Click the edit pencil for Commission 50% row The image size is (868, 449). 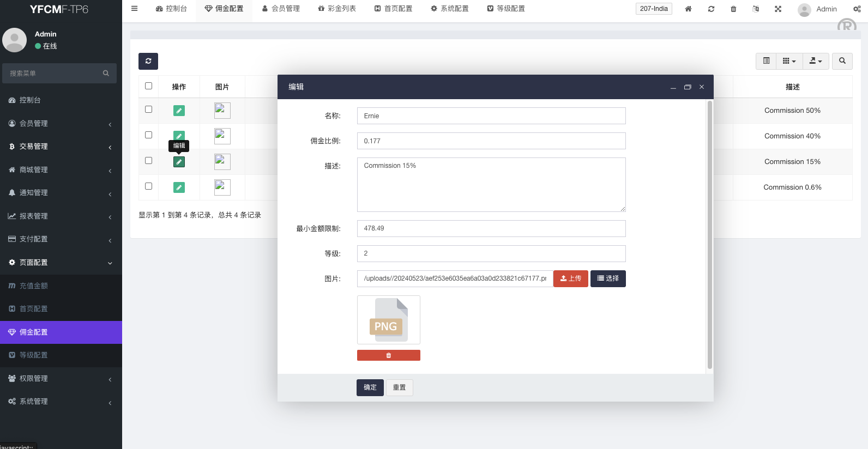pyautogui.click(x=179, y=111)
